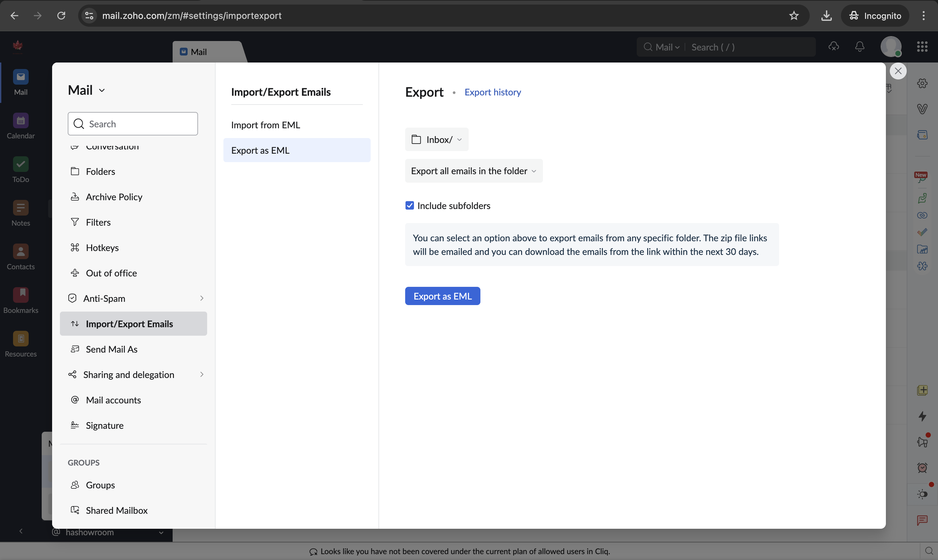Open the Calendar app icon in sidebar

(21, 121)
